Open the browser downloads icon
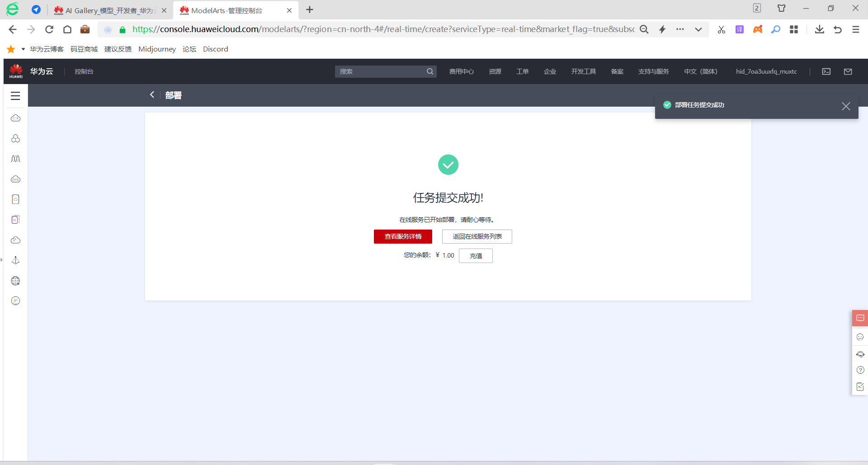This screenshot has width=868, height=465. [x=819, y=29]
